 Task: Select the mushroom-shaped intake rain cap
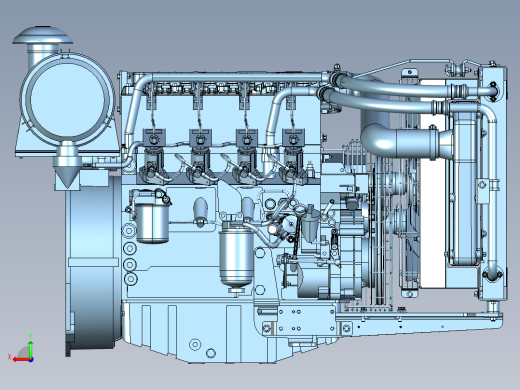tap(42, 36)
